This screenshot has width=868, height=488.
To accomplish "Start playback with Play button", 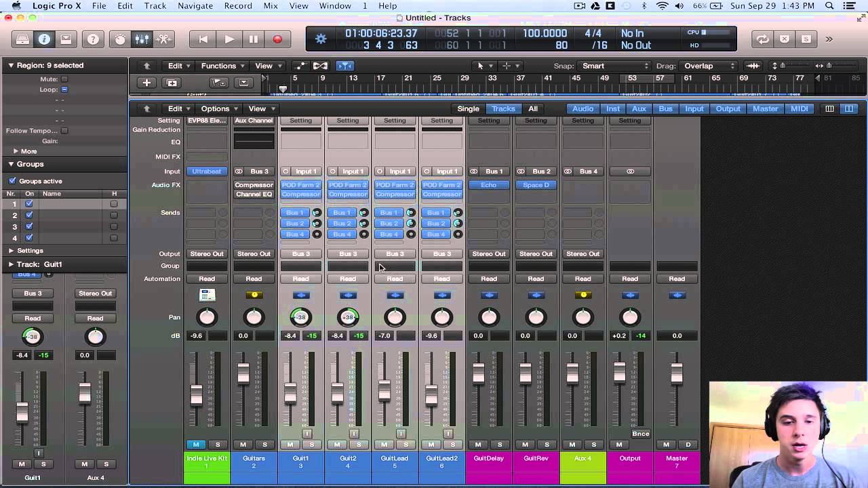I will 229,39.
